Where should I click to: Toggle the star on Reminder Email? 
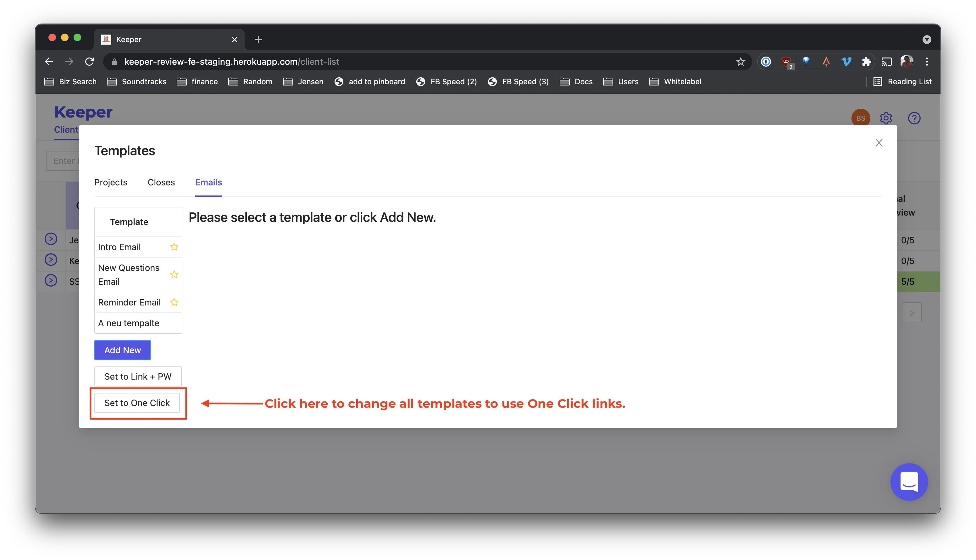174,302
